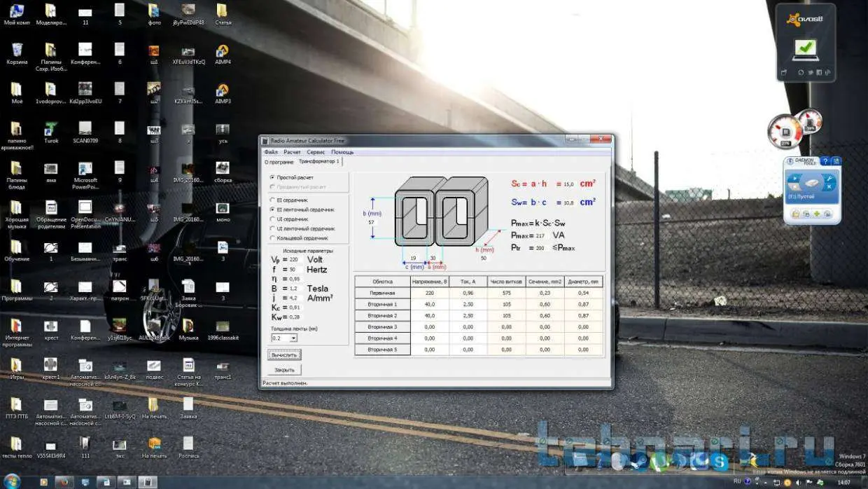Switch to the О программе tab
The image size is (868, 489).
[x=279, y=162]
